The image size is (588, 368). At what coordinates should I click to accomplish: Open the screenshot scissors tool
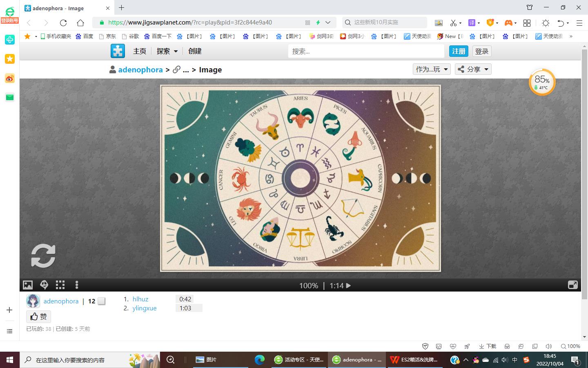453,23
